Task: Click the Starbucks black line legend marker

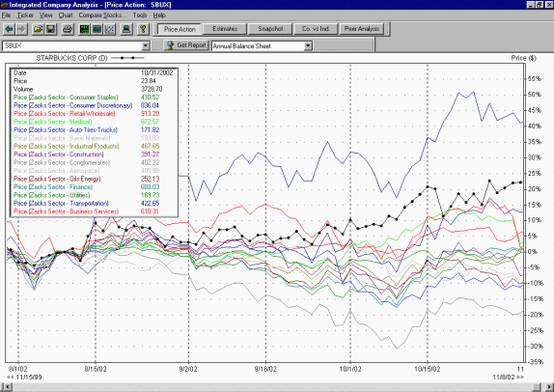Action: (x=127, y=58)
